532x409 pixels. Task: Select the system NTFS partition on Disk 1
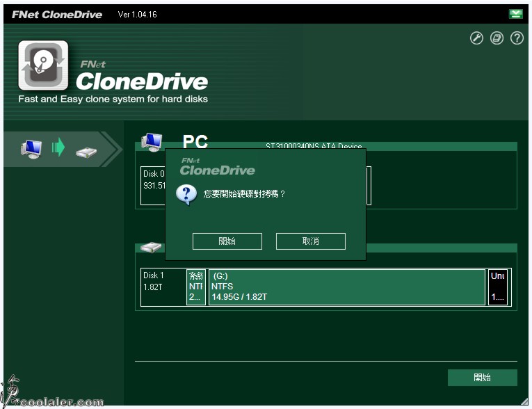tap(196, 287)
